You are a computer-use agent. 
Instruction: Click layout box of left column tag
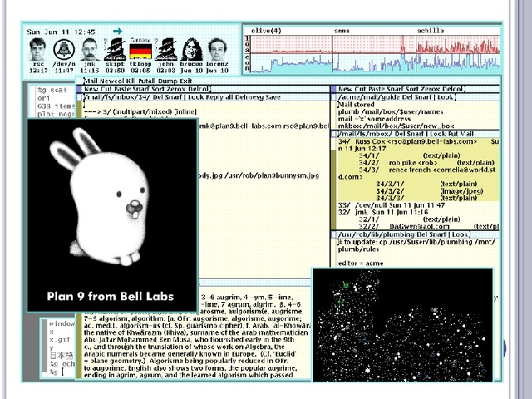point(79,89)
